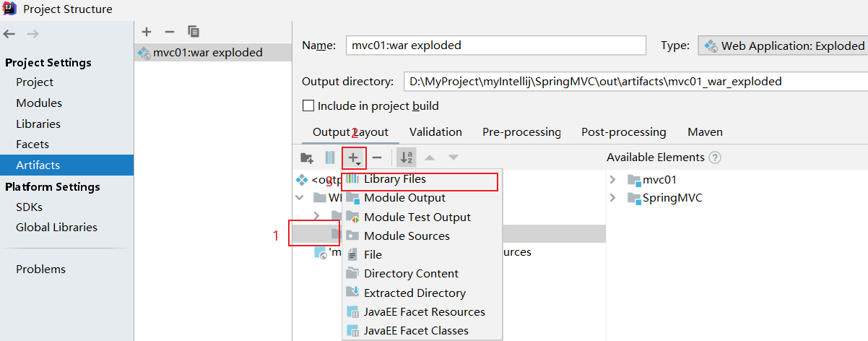The height and width of the screenshot is (341, 868).
Task: Click the Back navigation arrow
Action: (9, 34)
